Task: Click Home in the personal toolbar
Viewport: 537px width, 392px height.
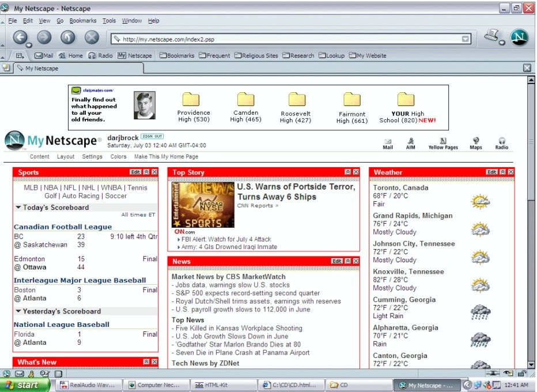Action: click(71, 55)
